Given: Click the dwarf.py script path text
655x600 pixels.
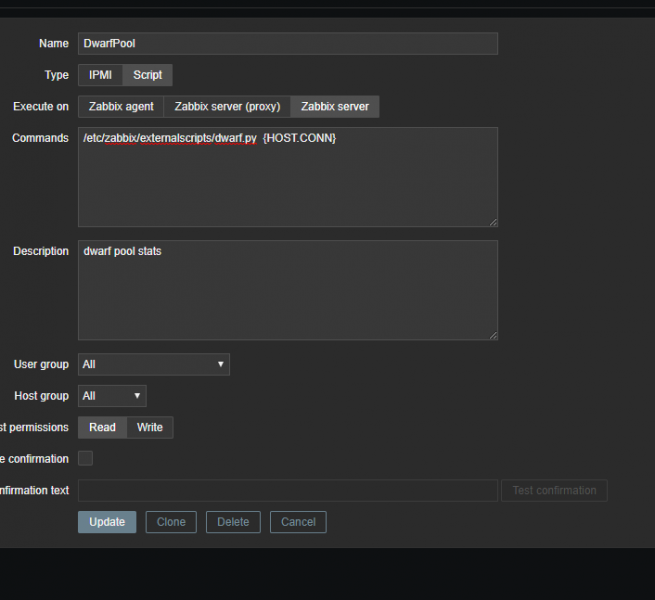Looking at the screenshot, I should pos(170,138).
